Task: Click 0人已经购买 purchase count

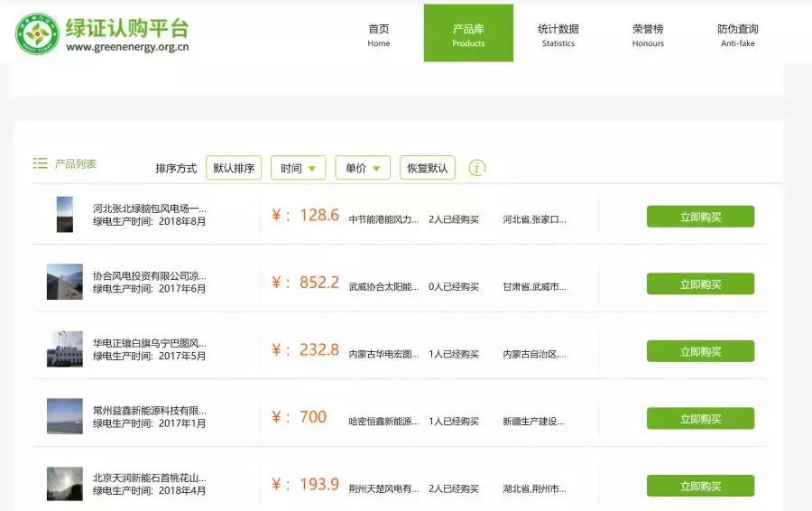Action: click(454, 286)
